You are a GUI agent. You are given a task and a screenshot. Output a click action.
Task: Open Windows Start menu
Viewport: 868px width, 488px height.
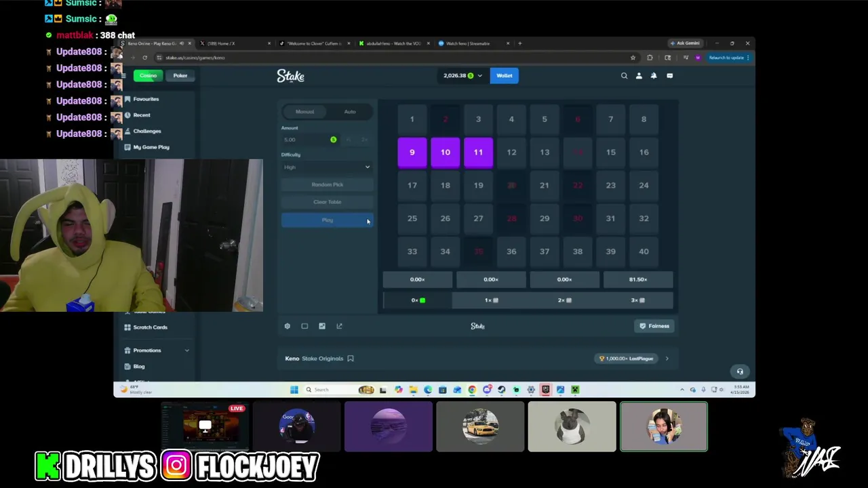point(294,390)
